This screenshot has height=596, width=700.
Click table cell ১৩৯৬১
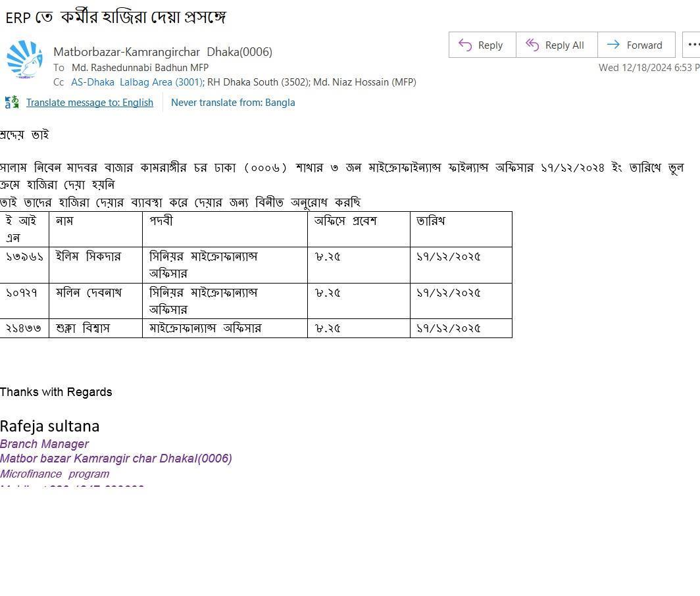tap(24, 265)
